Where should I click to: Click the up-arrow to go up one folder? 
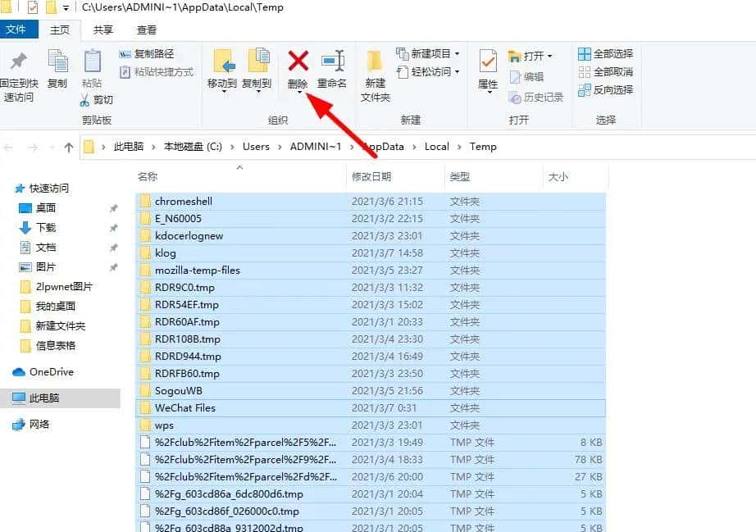click(67, 147)
